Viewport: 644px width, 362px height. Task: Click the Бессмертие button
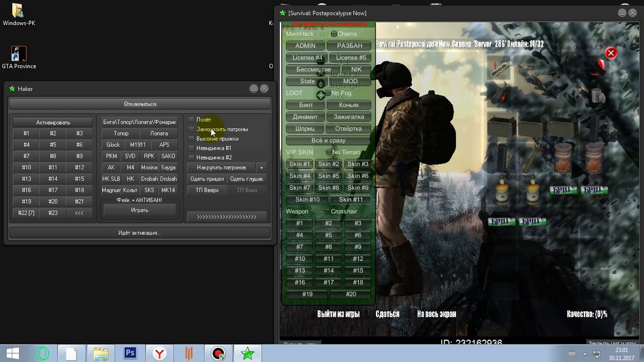coord(313,69)
